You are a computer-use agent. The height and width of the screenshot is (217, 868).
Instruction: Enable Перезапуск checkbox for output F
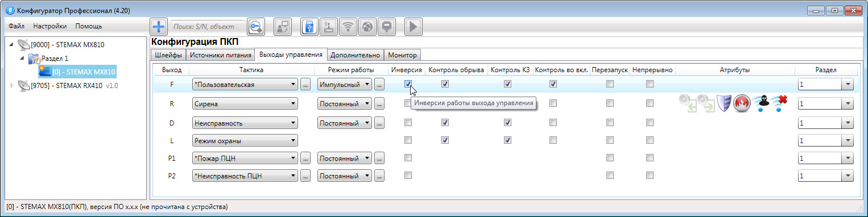[x=610, y=84]
